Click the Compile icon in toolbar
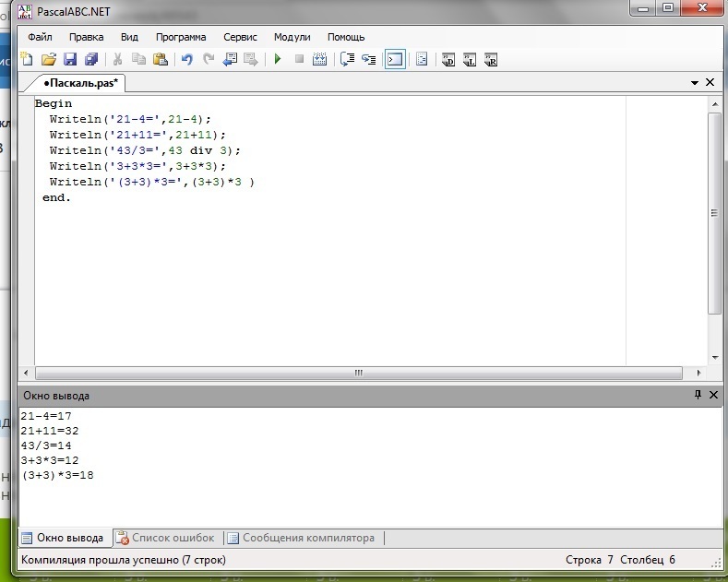The image size is (728, 582). coord(320,59)
